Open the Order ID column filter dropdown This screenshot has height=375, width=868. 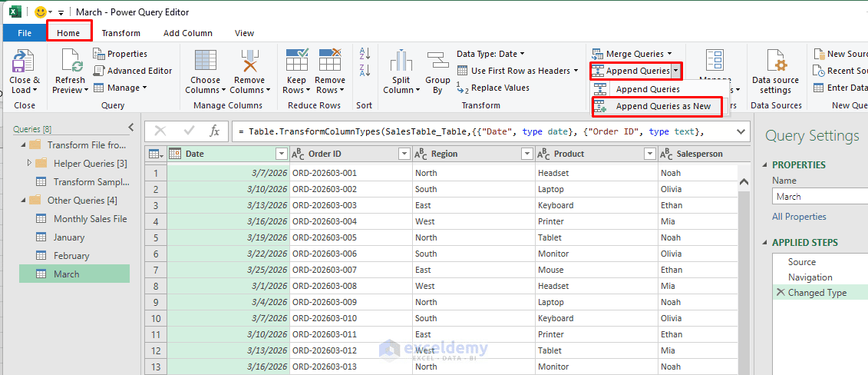click(x=404, y=154)
